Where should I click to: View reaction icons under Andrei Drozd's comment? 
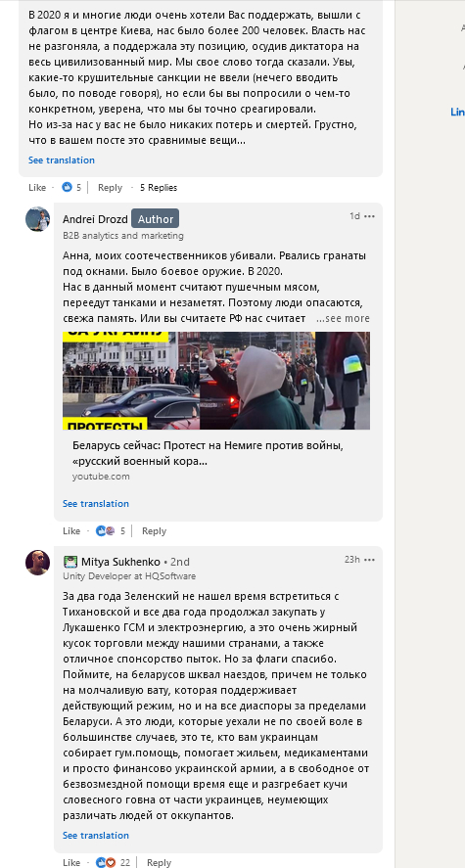point(105,530)
